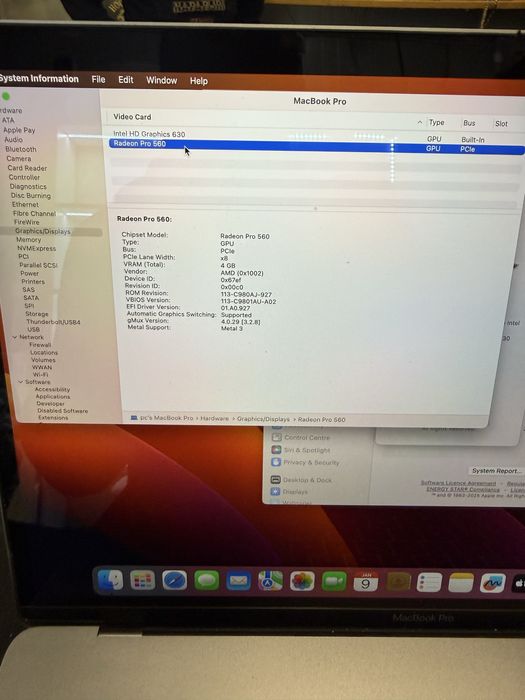
Task: Select NVMExpress in the sidebar
Action: [x=37, y=248]
